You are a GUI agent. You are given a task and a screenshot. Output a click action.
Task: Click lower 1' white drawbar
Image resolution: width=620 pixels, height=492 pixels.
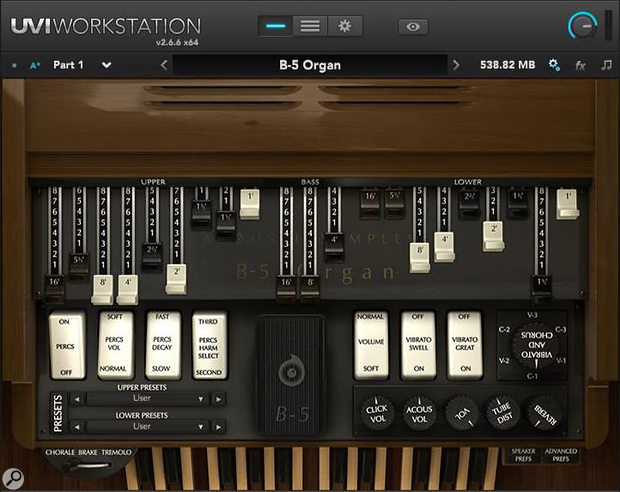[568, 204]
